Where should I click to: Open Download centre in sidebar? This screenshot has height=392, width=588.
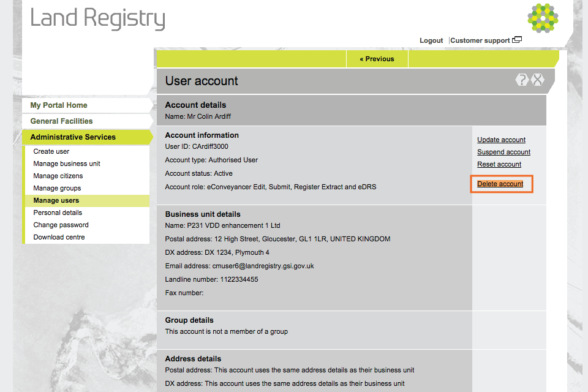(59, 237)
